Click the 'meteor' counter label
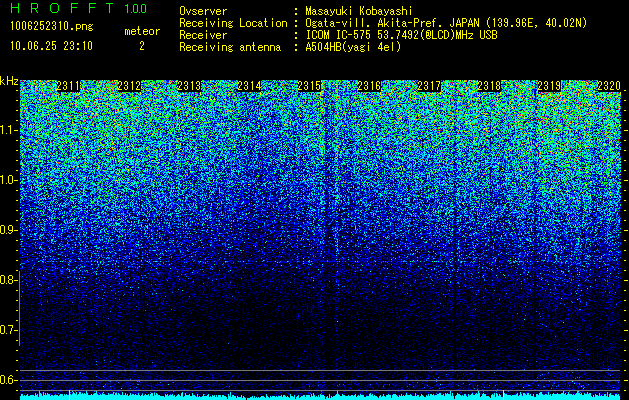 pyautogui.click(x=142, y=31)
